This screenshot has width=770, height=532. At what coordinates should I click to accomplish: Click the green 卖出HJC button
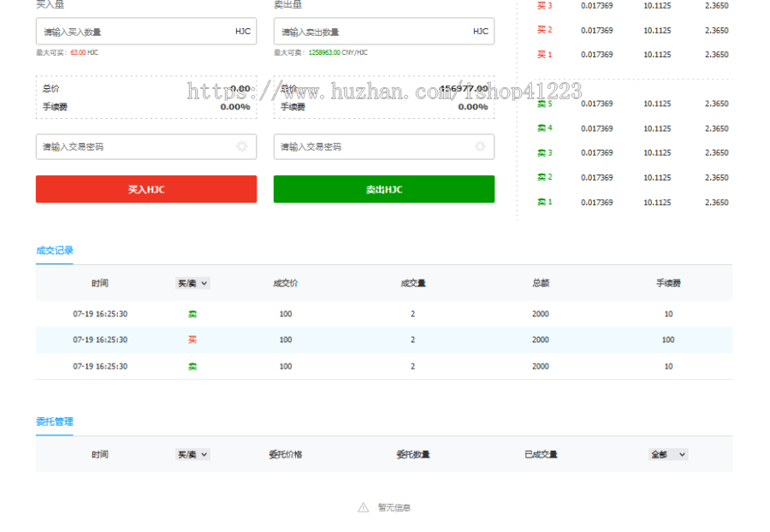383,189
